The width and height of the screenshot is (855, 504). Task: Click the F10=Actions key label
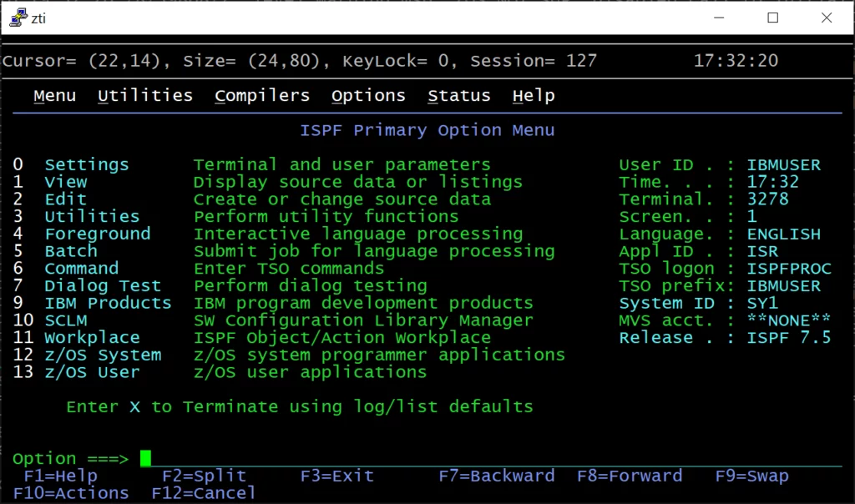pos(71,493)
